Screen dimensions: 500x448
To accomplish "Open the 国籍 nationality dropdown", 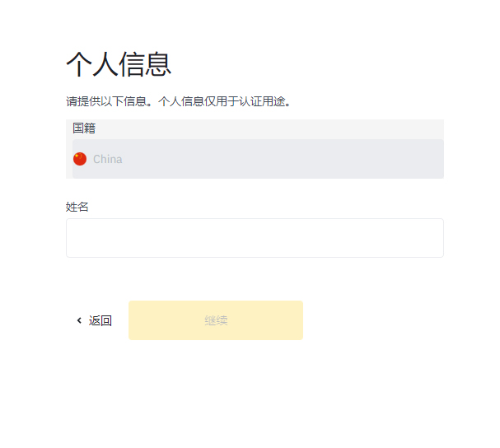I will 258,159.
